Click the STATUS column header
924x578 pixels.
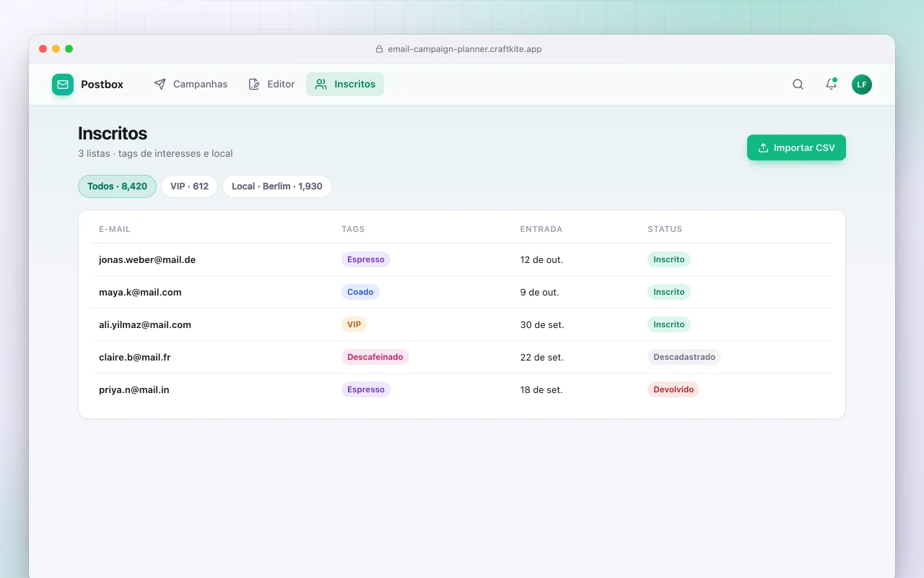(665, 229)
